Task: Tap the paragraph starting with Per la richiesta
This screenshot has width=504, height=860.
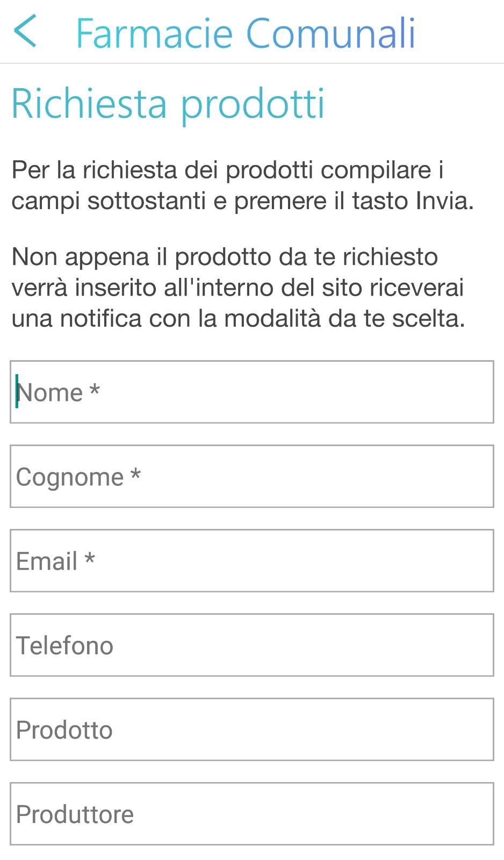Action: (x=242, y=185)
